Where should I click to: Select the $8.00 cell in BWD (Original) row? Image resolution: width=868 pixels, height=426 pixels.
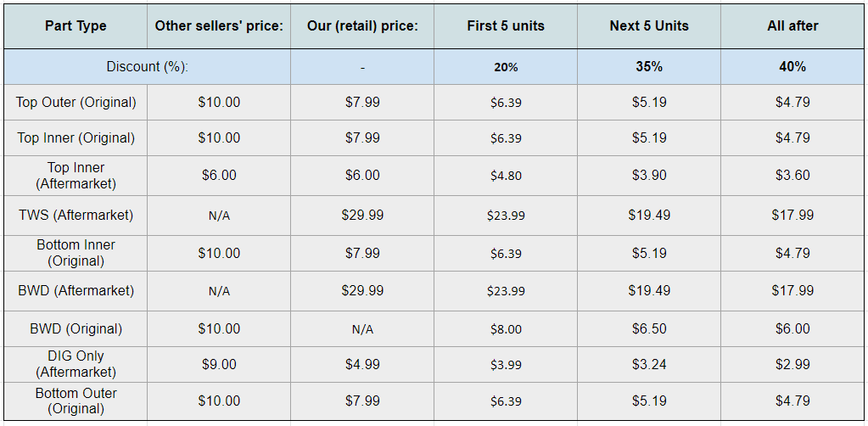point(506,329)
